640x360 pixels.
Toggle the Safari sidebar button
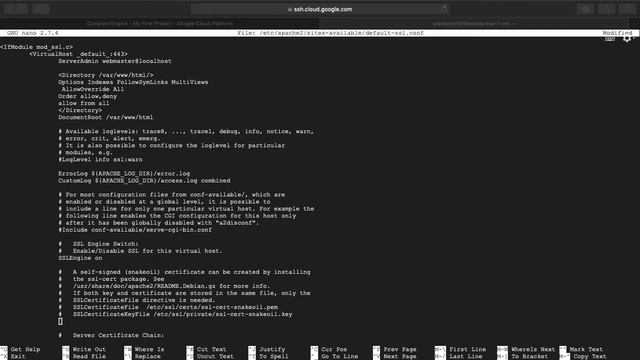41,9
